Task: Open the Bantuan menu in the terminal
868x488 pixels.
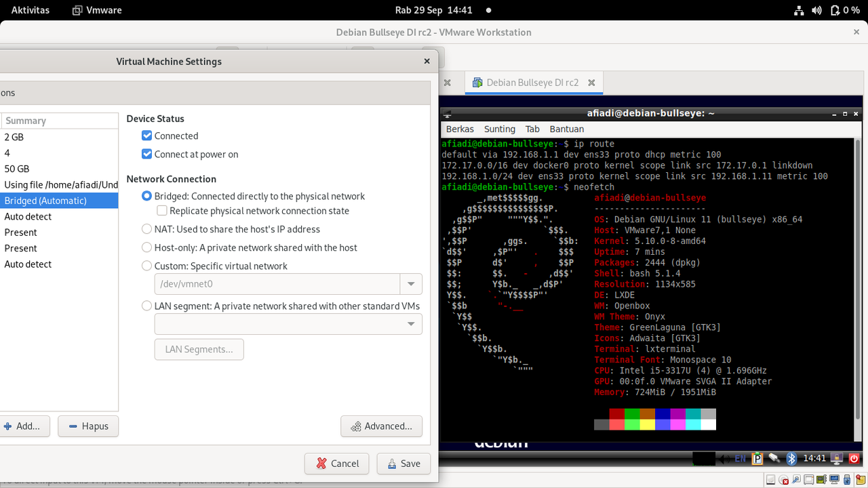Action: pos(566,129)
